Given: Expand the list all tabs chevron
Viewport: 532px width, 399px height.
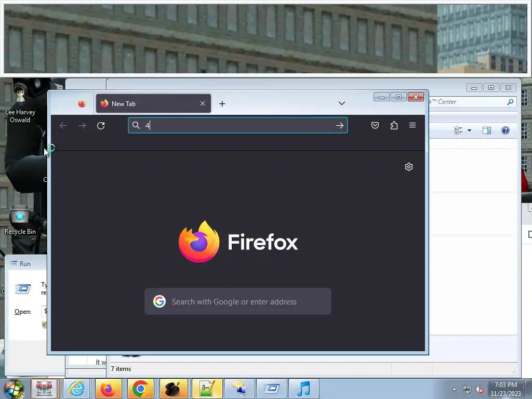Looking at the screenshot, I should [342, 103].
